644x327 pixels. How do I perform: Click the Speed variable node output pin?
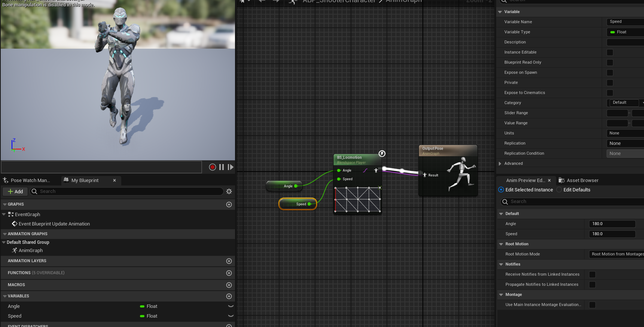click(x=309, y=204)
